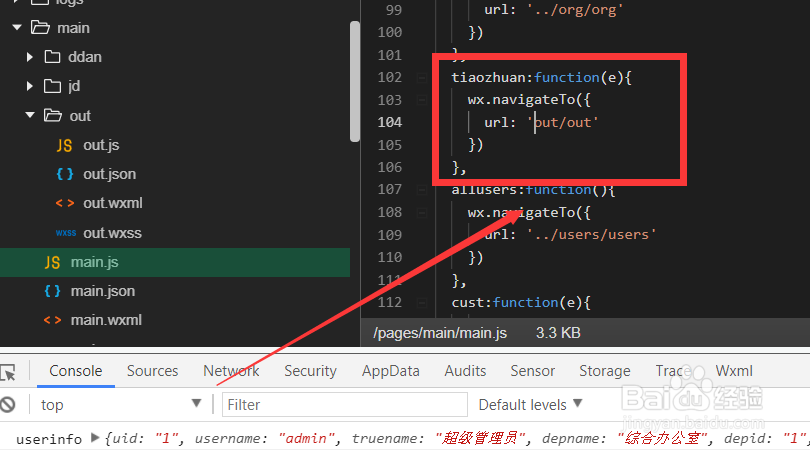
Task: Open the top context dropdown
Action: 120,405
